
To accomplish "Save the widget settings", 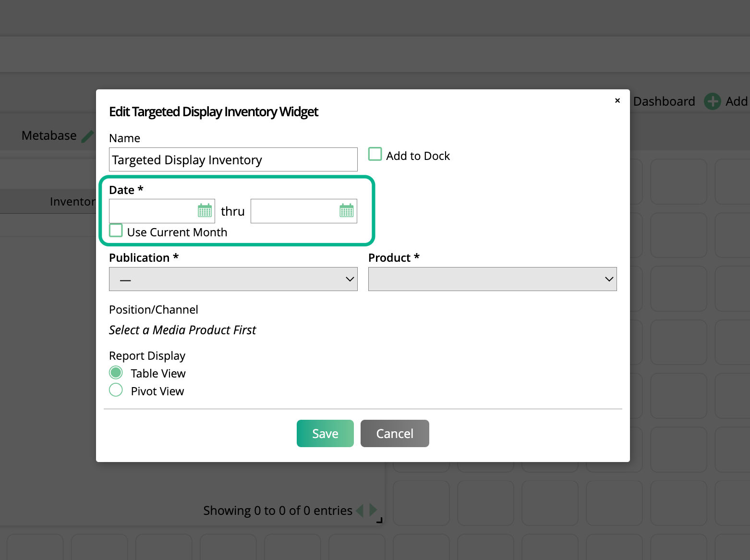I will click(325, 433).
